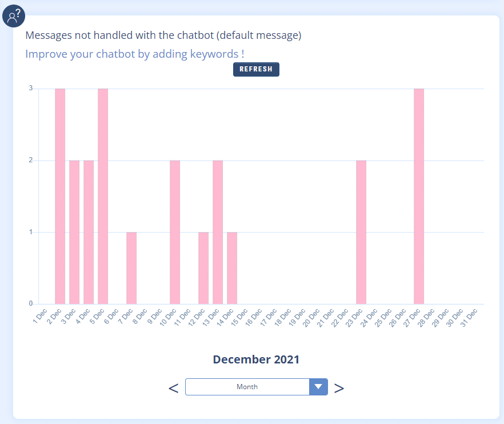The image size is (504, 424).
Task: Open 'Improve your chatbot by adding keywords' link
Action: [x=135, y=54]
